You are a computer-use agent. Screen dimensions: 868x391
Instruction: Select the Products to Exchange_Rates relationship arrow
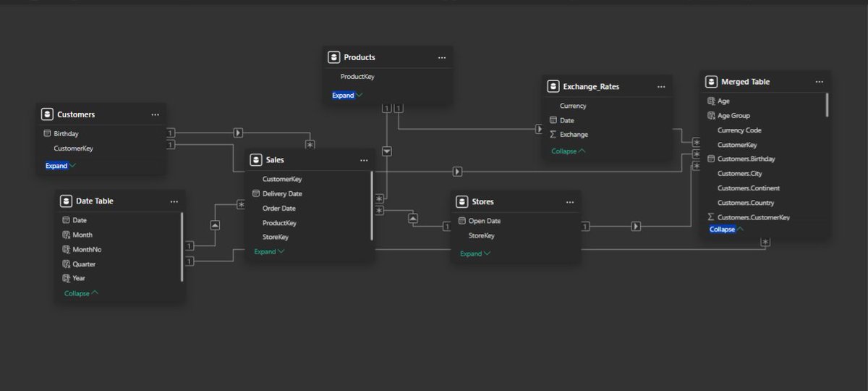click(x=539, y=129)
